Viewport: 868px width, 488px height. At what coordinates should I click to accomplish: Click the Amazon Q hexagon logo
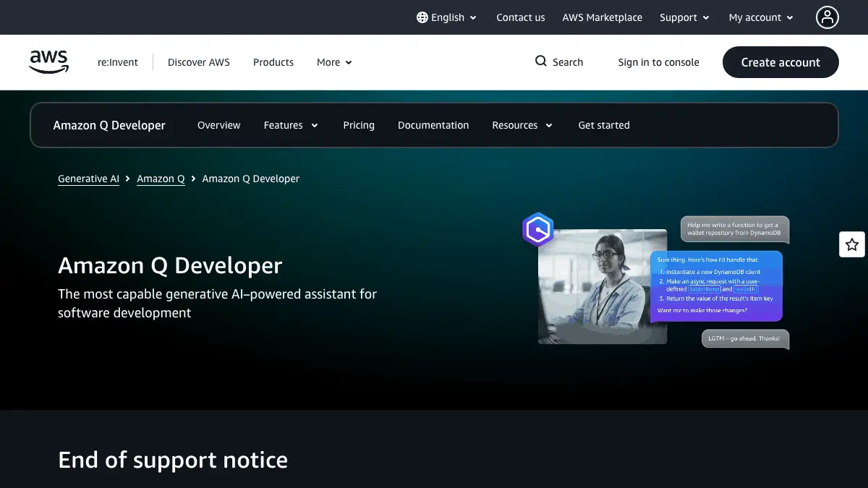tap(538, 230)
